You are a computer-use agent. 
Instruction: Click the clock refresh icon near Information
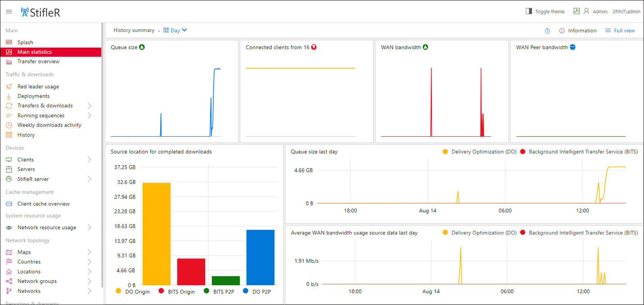point(547,31)
